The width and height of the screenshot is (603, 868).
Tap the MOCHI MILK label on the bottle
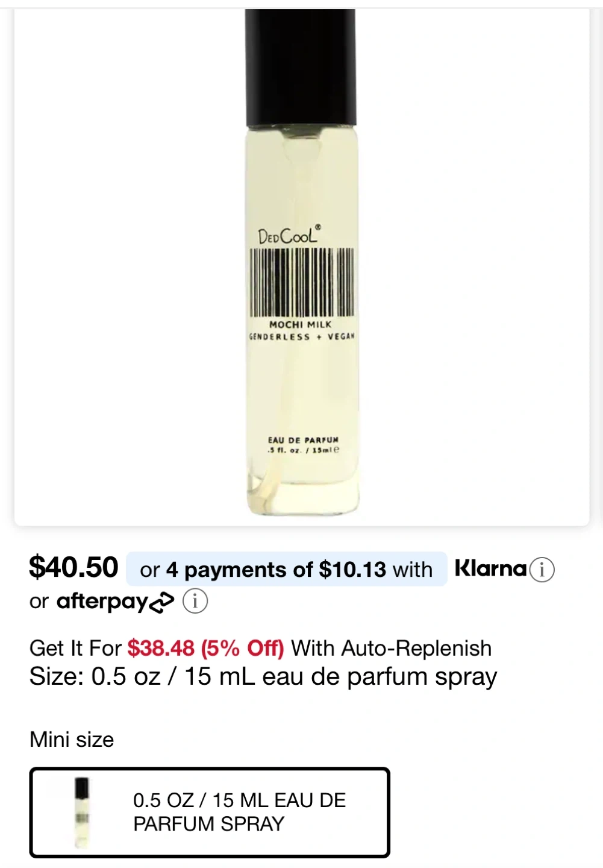pos(300,324)
